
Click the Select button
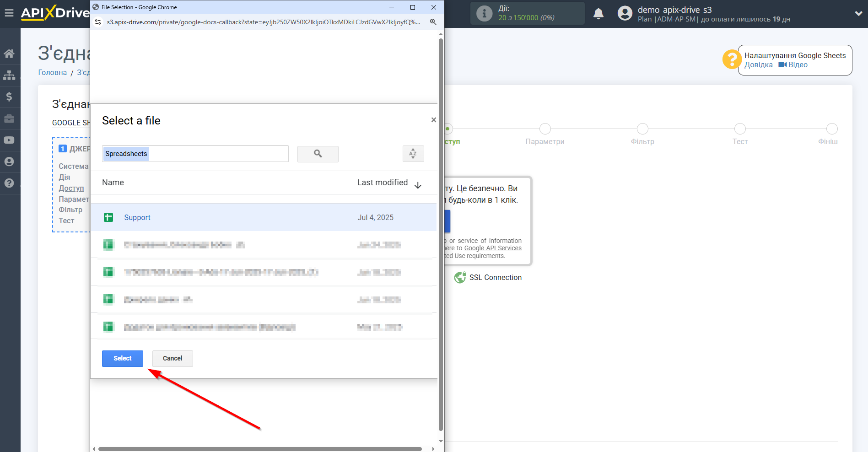pos(123,359)
